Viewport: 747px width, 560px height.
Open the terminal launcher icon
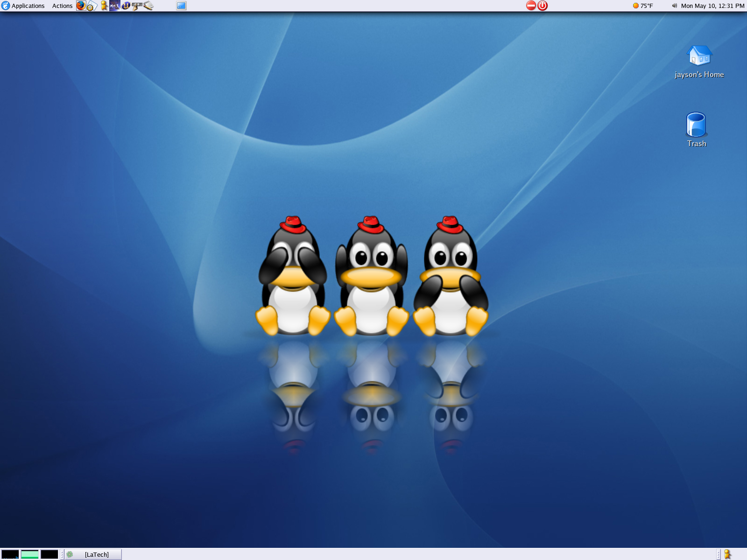[x=181, y=6]
